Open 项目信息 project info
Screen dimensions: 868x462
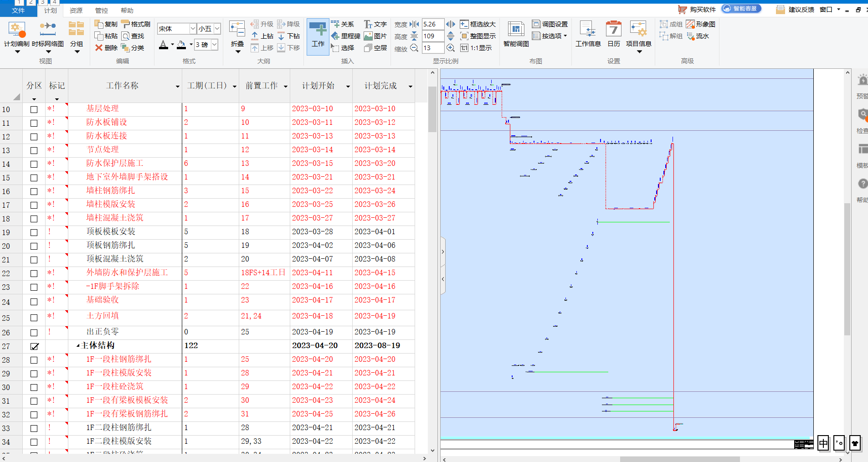click(638, 36)
